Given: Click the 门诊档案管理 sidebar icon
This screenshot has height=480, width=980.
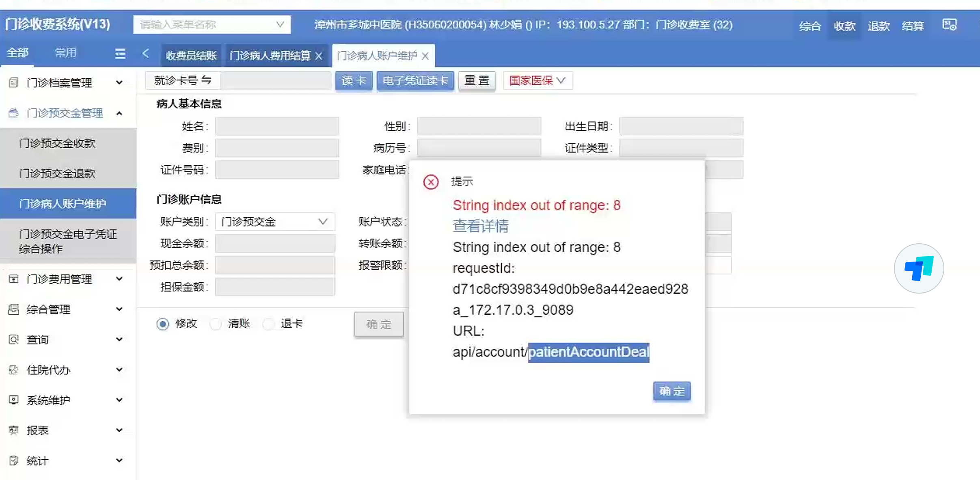Looking at the screenshot, I should [x=13, y=83].
